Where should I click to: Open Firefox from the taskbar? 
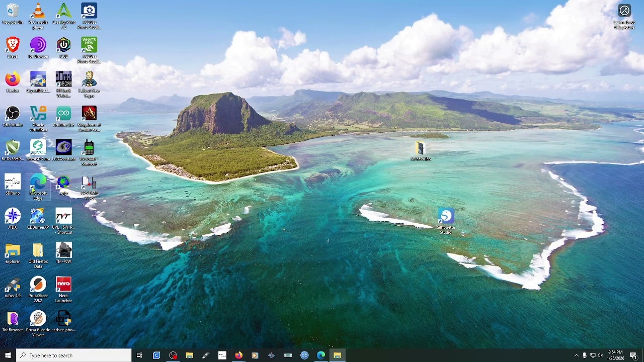(x=238, y=355)
